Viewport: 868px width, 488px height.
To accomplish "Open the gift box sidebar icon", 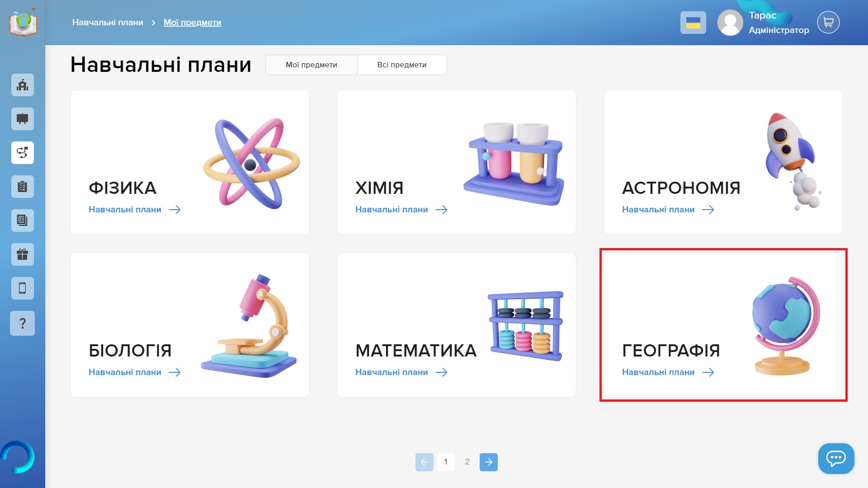I will pos(23,254).
